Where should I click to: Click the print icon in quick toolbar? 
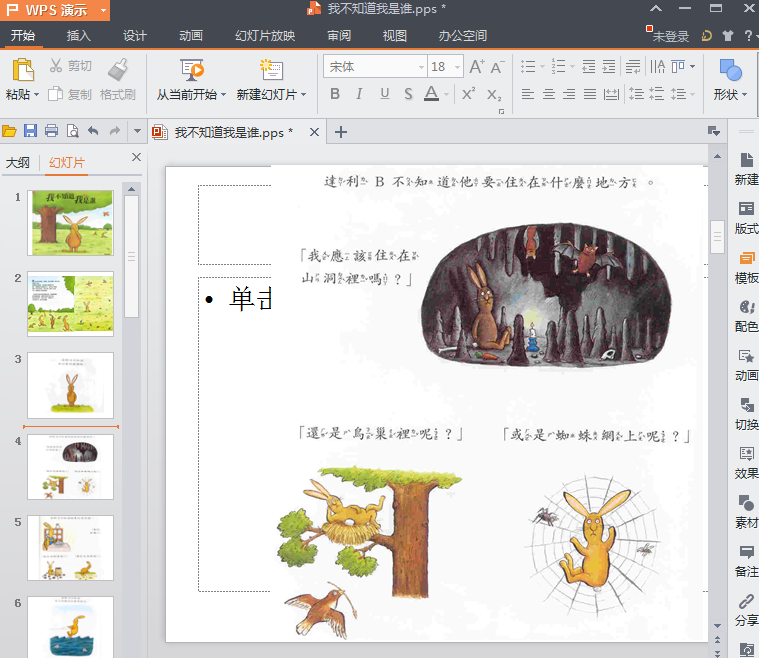[51, 131]
